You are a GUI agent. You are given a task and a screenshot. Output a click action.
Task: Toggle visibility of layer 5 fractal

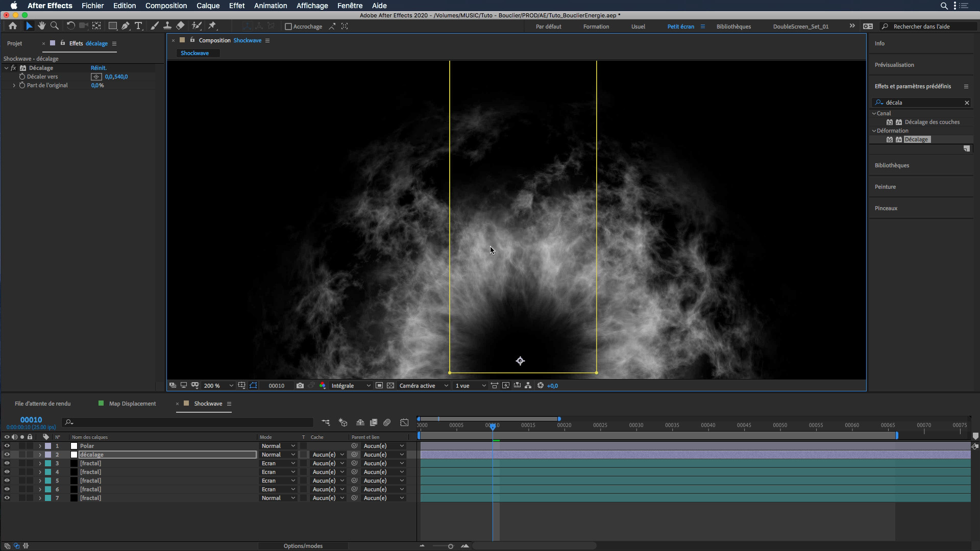point(7,481)
